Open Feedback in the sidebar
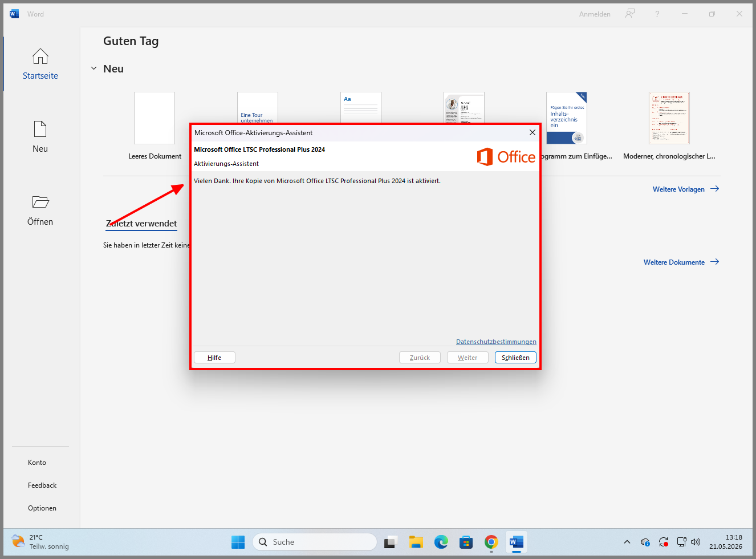The image size is (756, 559). tap(42, 485)
